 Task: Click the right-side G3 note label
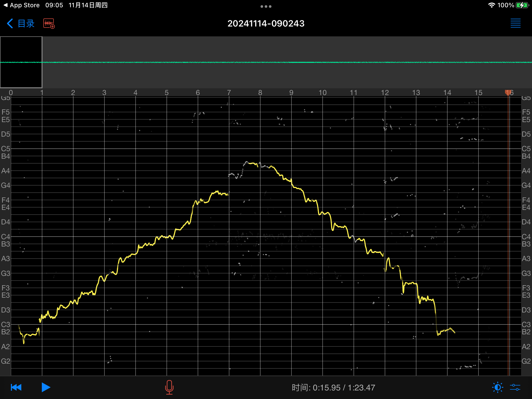(526, 273)
